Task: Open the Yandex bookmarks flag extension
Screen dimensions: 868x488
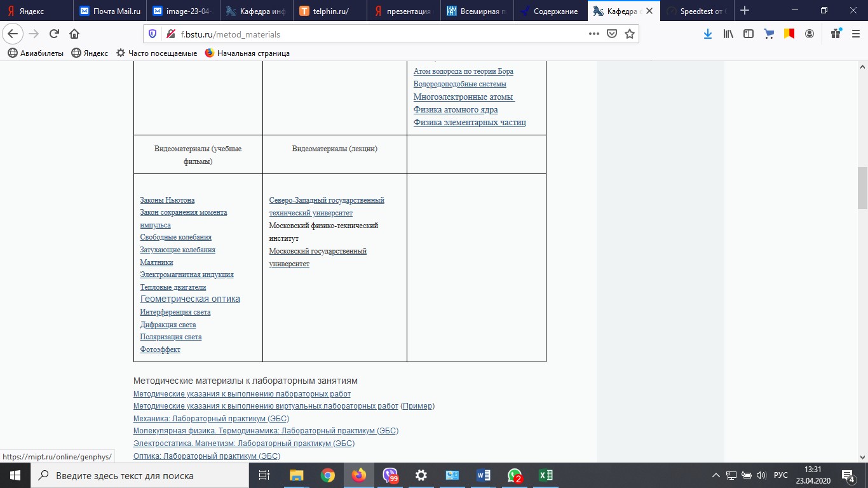Action: click(789, 34)
